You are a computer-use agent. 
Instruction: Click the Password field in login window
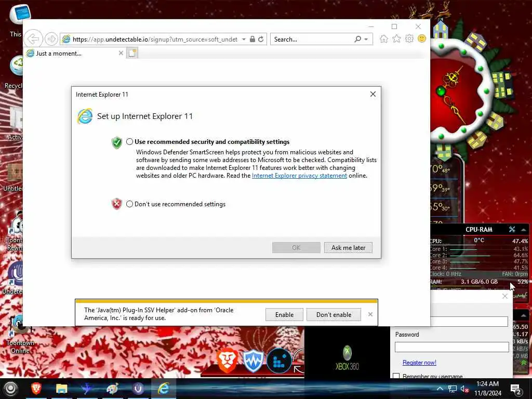[451, 347]
